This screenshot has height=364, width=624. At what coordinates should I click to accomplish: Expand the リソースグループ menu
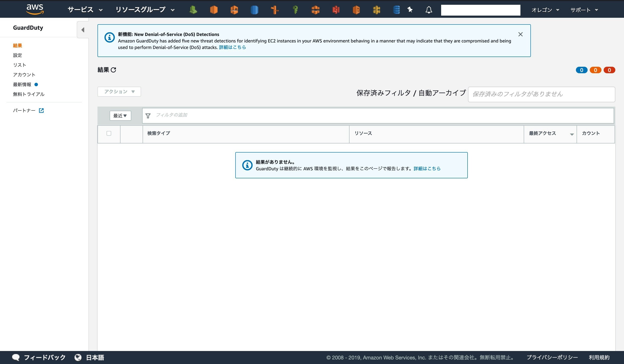pos(145,10)
